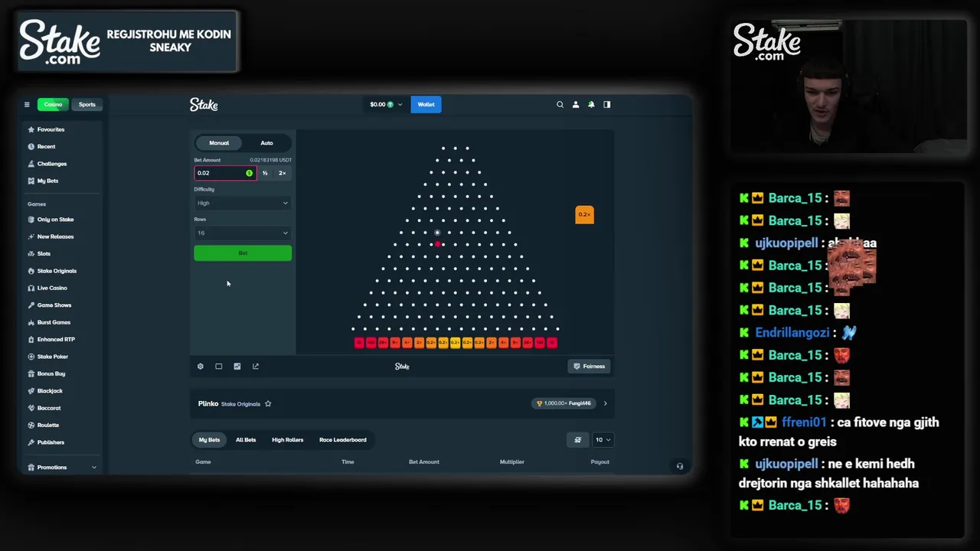Screen dimensions: 980x551
Task: Switch to Auto betting mode
Action: tap(266, 143)
